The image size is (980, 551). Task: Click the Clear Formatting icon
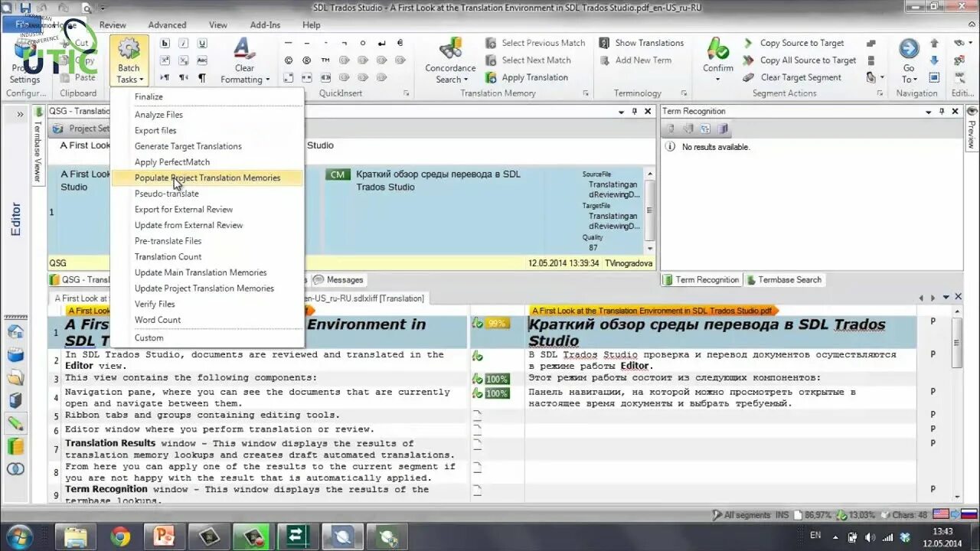(x=244, y=49)
